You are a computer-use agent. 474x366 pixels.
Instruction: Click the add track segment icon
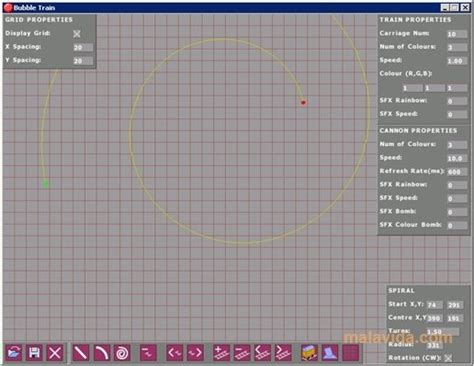tap(222, 352)
